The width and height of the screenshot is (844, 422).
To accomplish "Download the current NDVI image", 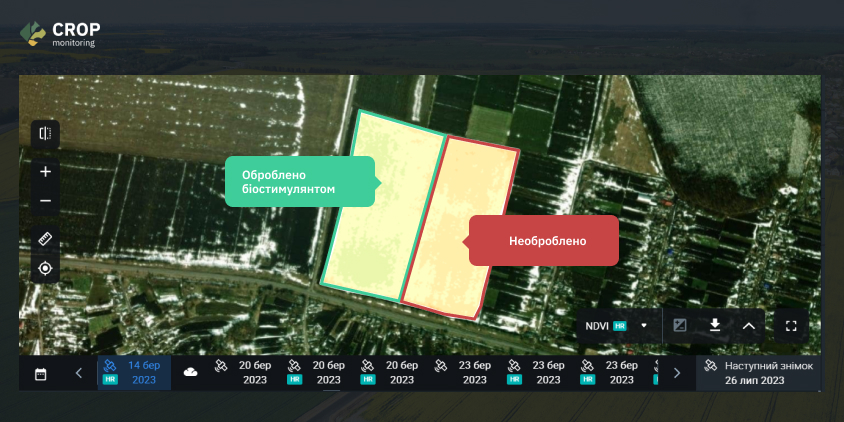I will coord(715,325).
